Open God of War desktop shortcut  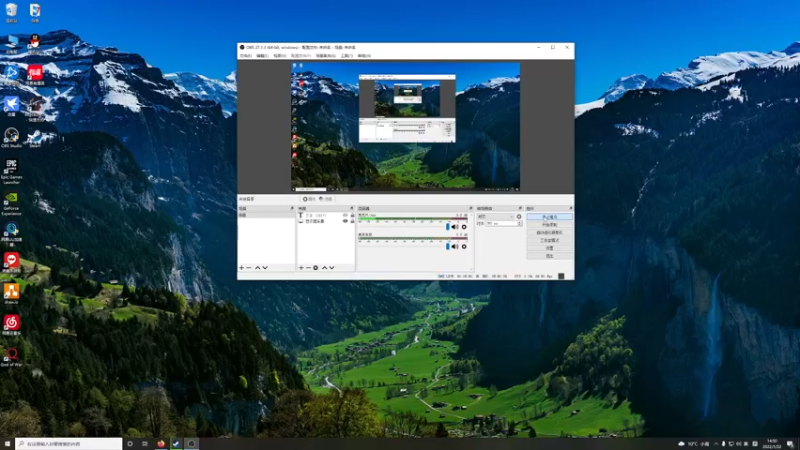tap(11, 357)
